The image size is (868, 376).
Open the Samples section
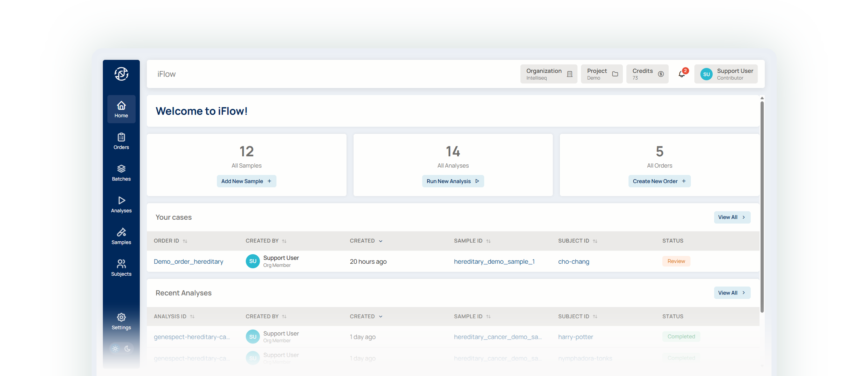[x=121, y=236]
